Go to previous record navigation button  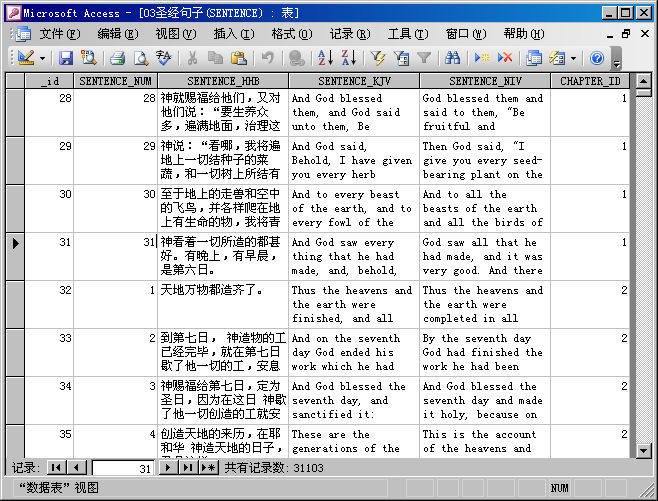tap(77, 467)
